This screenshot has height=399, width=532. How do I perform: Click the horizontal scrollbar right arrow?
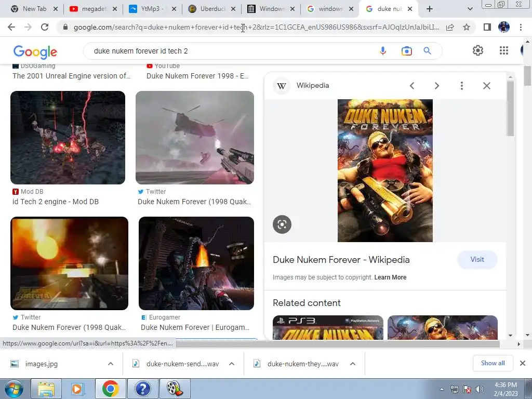[518, 344]
